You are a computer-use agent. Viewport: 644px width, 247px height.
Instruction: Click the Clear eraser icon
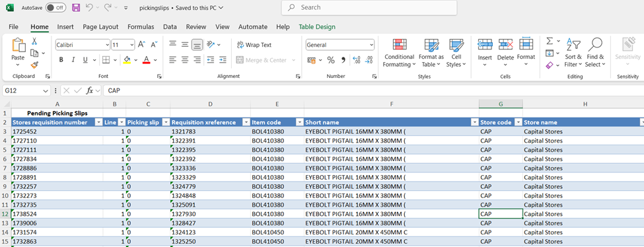click(x=550, y=65)
